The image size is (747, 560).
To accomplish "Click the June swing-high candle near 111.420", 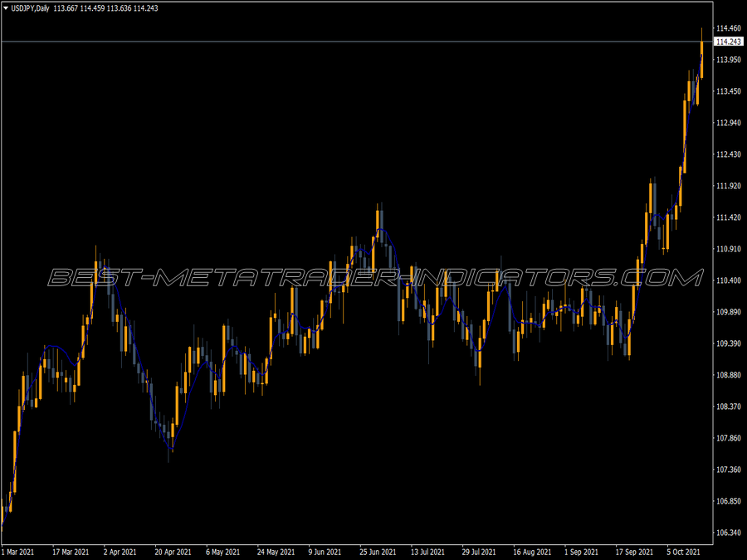I will point(378,224).
